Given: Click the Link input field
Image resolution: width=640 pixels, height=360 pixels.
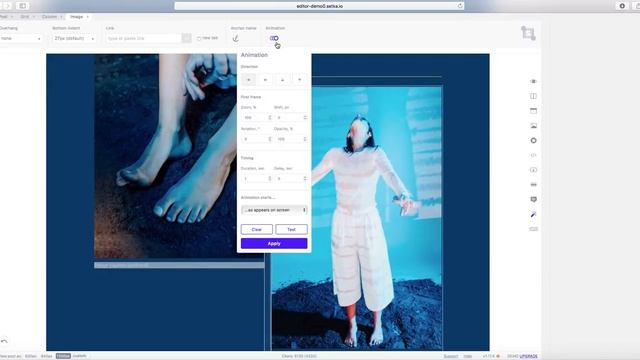Looking at the screenshot, I should 143,38.
